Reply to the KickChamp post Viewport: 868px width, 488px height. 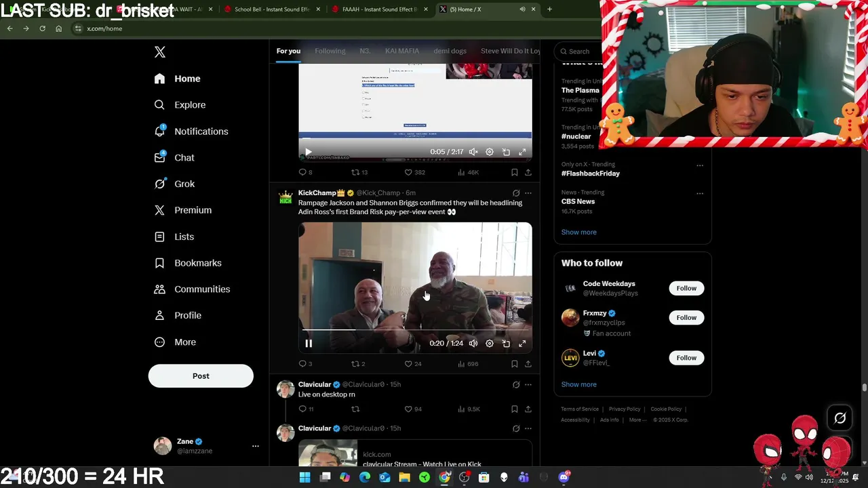302,364
